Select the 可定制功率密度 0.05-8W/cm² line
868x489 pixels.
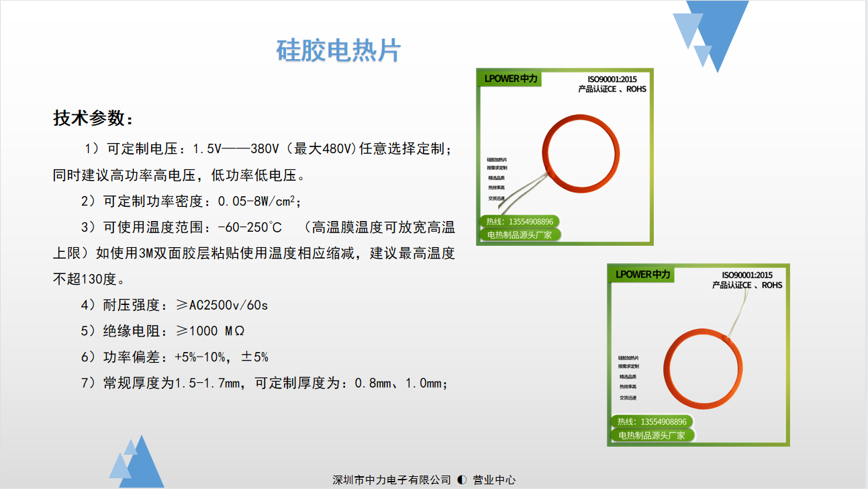(191, 201)
